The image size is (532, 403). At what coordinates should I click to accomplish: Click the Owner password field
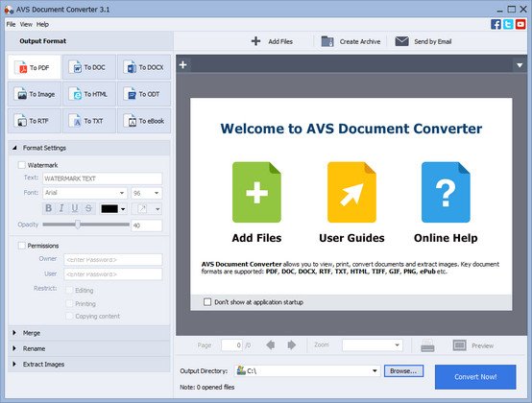click(113, 260)
